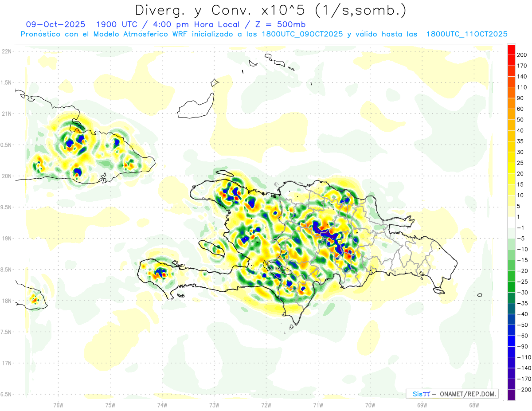Viewport: 532px width, 411px height.
Task: Pick the red swatch atop the color bar
Action: pyautogui.click(x=511, y=49)
